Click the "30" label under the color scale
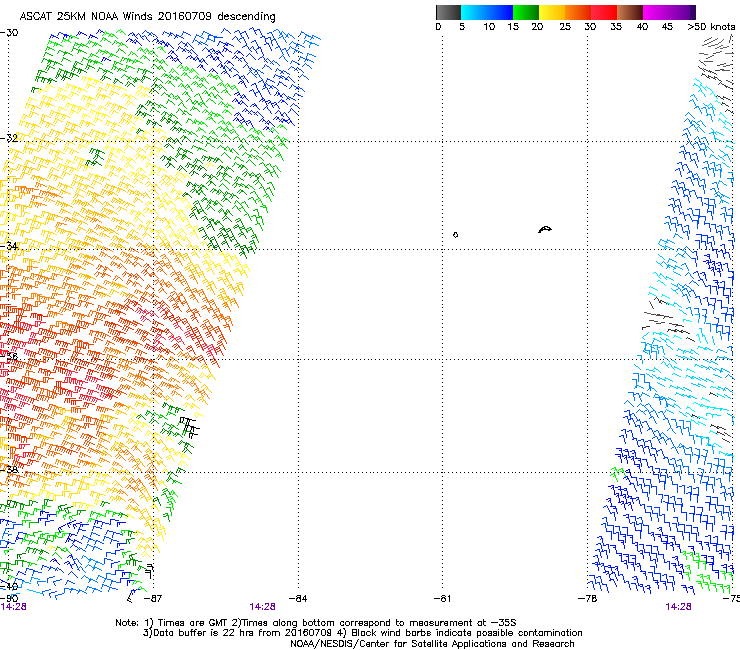The image size is (740, 650). tap(590, 27)
